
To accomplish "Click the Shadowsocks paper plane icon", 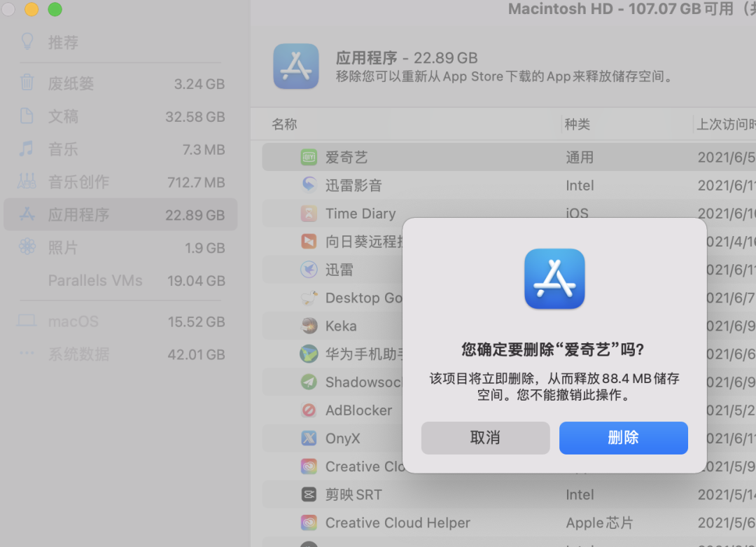I will 309,382.
